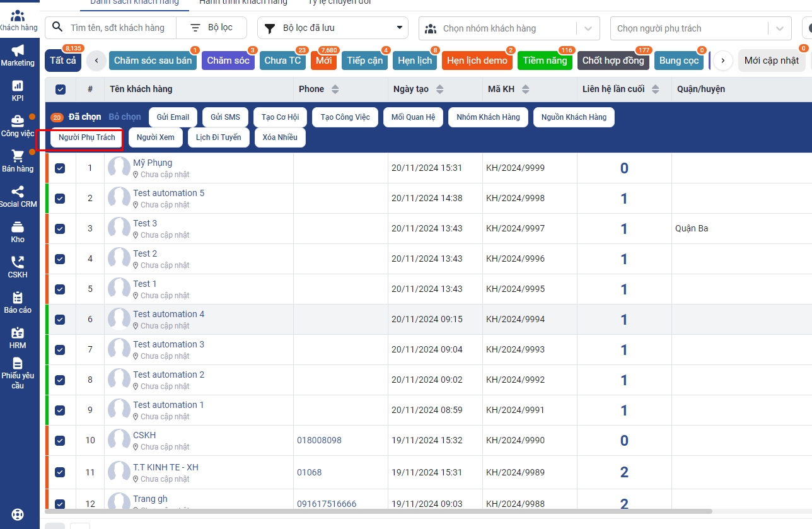Uncheck the select-all checkbox in table header
812x529 pixels.
tap(61, 90)
